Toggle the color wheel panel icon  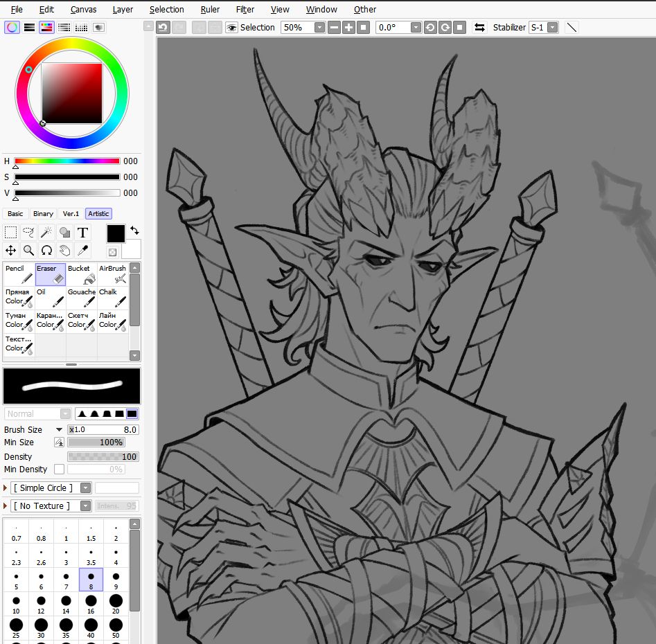[12, 28]
